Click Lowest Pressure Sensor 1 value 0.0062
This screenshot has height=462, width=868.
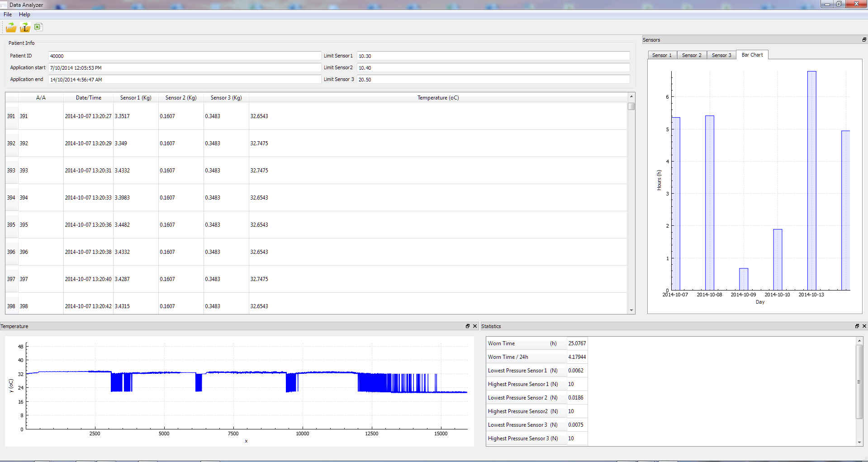577,371
